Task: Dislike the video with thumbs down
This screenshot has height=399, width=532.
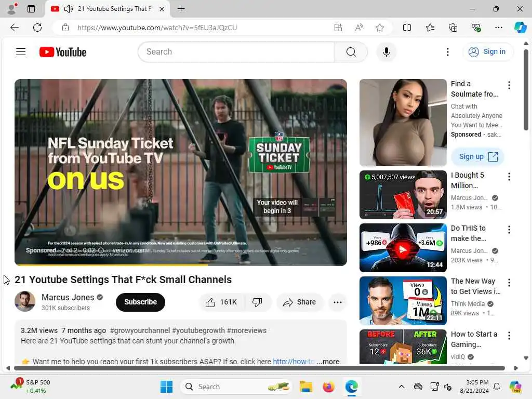Action: click(x=257, y=302)
